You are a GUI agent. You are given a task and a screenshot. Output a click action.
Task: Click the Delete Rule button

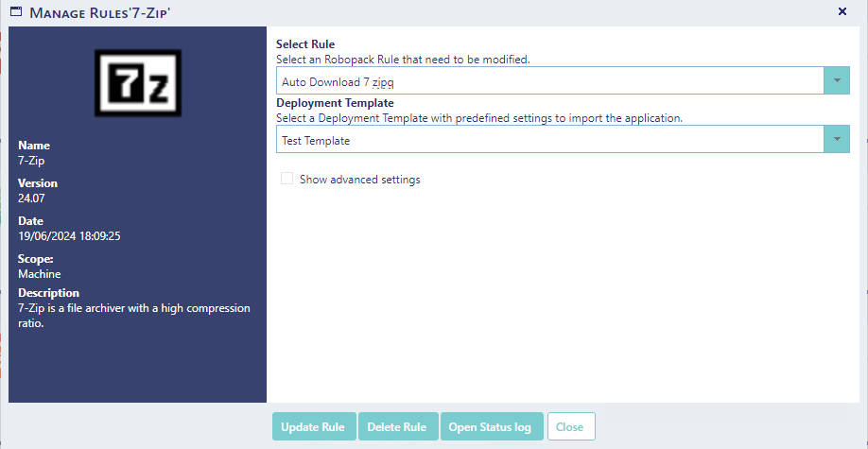pyautogui.click(x=398, y=426)
